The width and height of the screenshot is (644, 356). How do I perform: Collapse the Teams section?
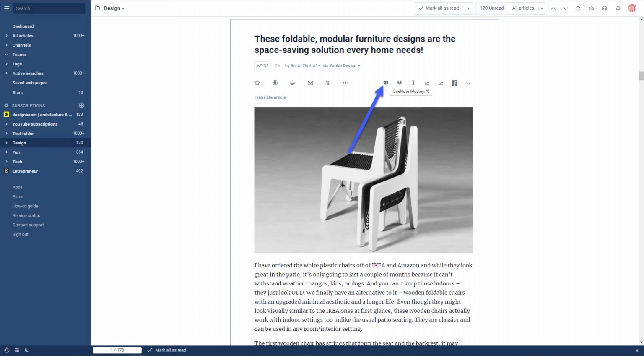point(6,55)
